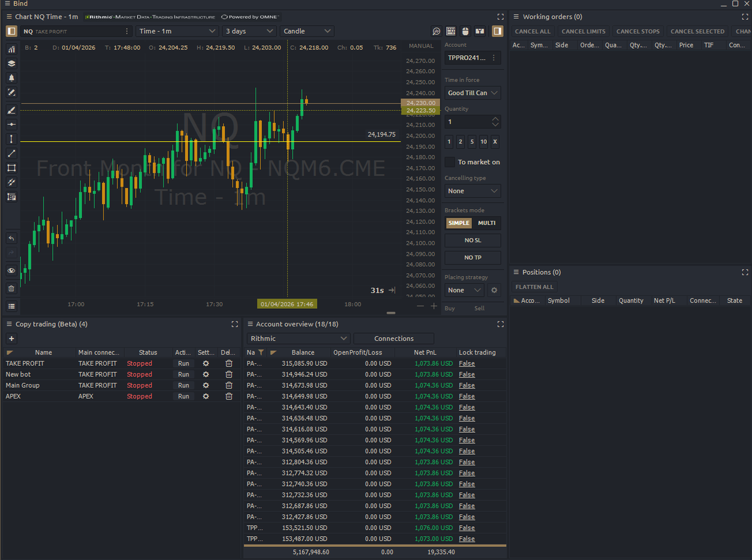Toggle the order entry side panel button
The width and height of the screenshot is (752, 560).
497,31
